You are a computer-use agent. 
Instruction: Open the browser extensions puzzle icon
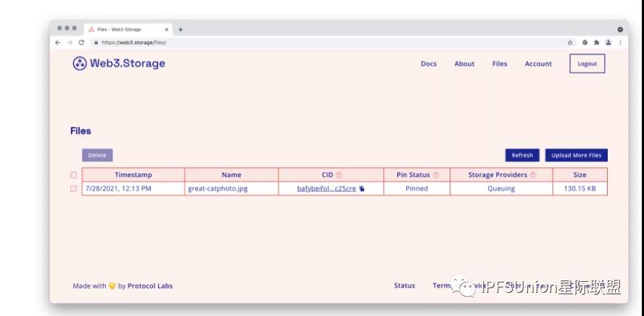click(596, 43)
